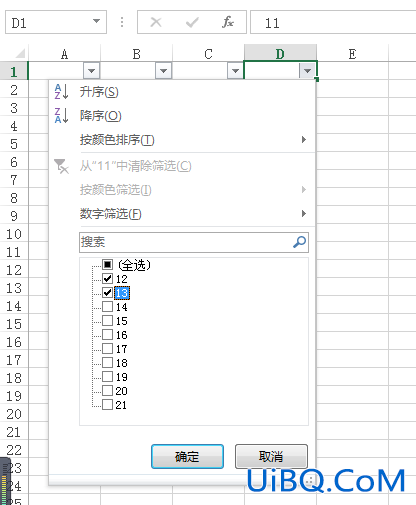Select row 1 header
Viewport: 416px width, 505px height.
point(14,71)
